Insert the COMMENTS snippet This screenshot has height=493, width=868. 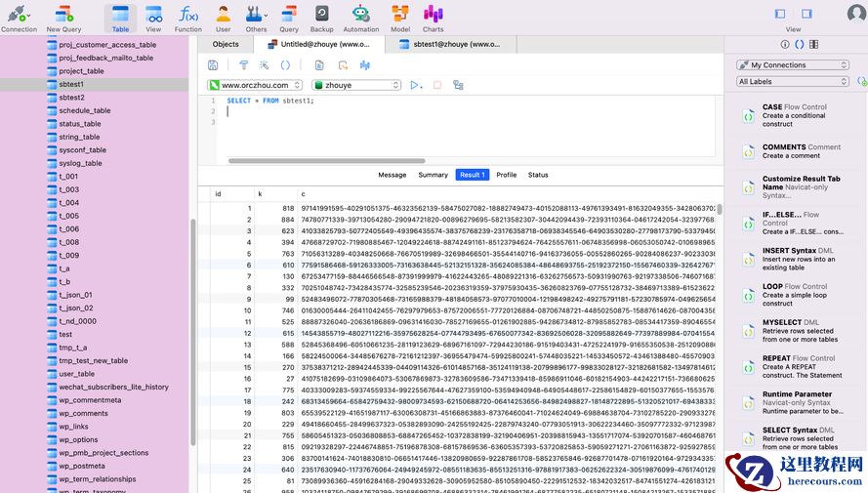click(796, 151)
